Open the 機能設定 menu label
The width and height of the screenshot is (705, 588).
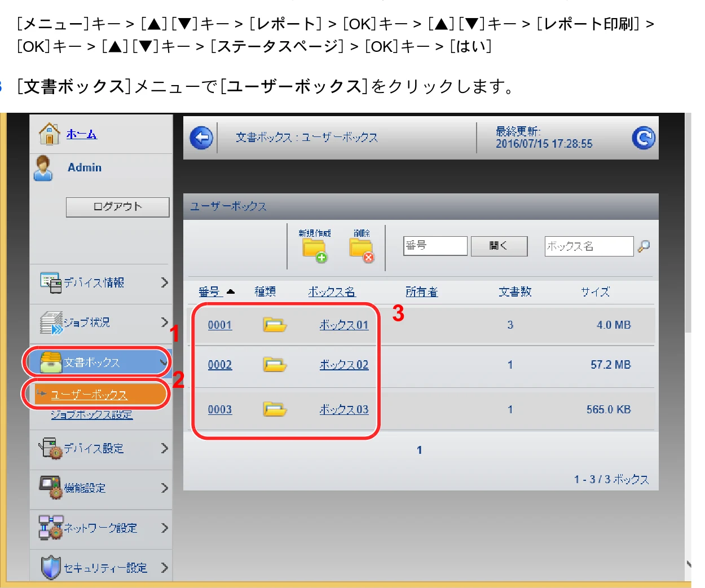click(85, 488)
